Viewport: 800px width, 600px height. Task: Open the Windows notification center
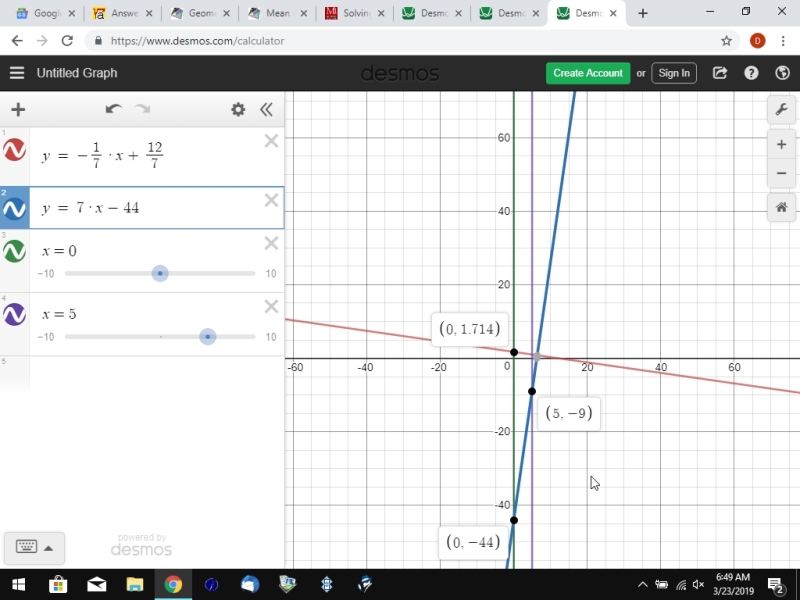point(776,585)
